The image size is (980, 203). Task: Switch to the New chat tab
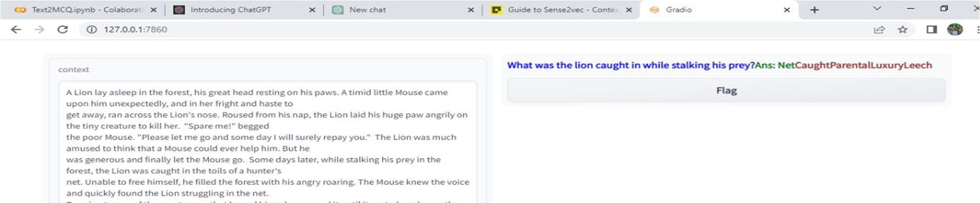click(x=403, y=10)
